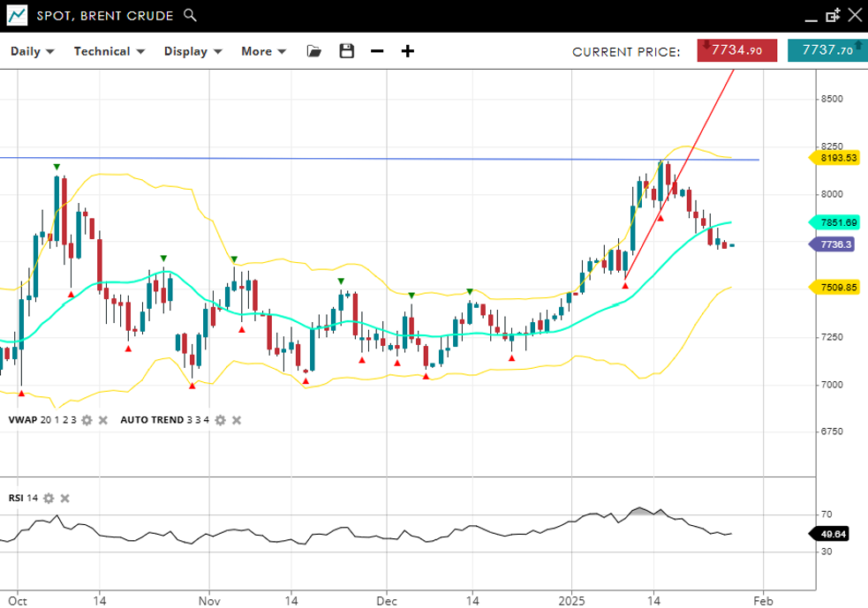Open a saved chart with folder icon
The image size is (868, 608).
(313, 51)
